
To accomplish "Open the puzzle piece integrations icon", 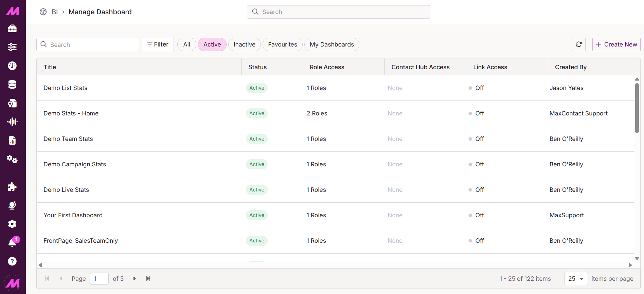I will click(12, 187).
